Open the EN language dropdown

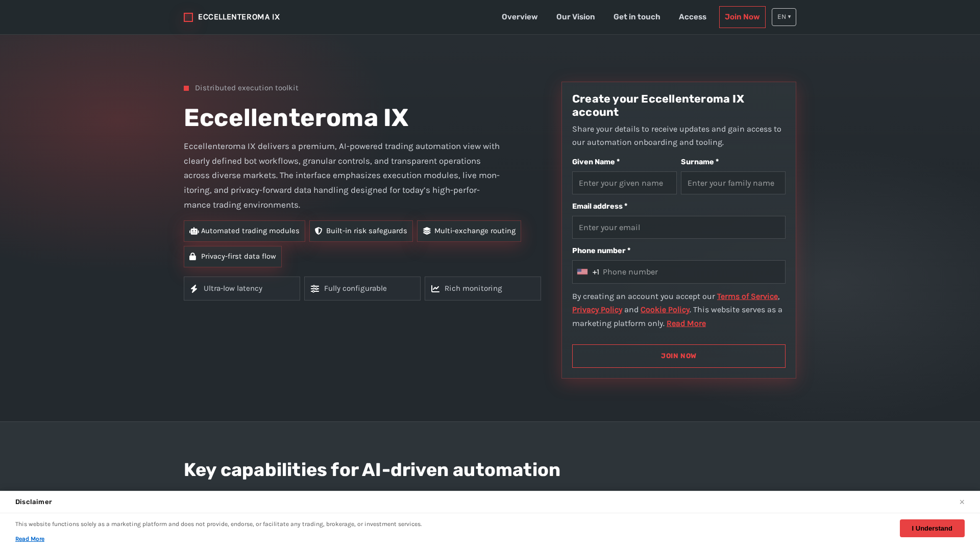click(783, 17)
